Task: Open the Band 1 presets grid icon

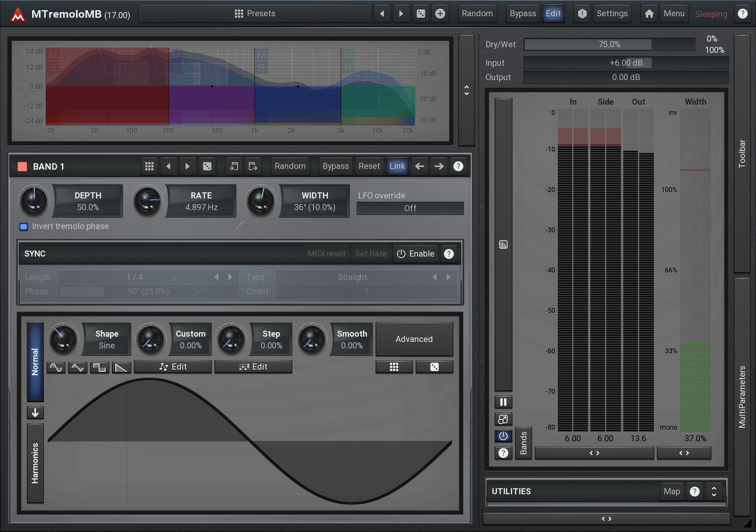Action: tap(149, 166)
